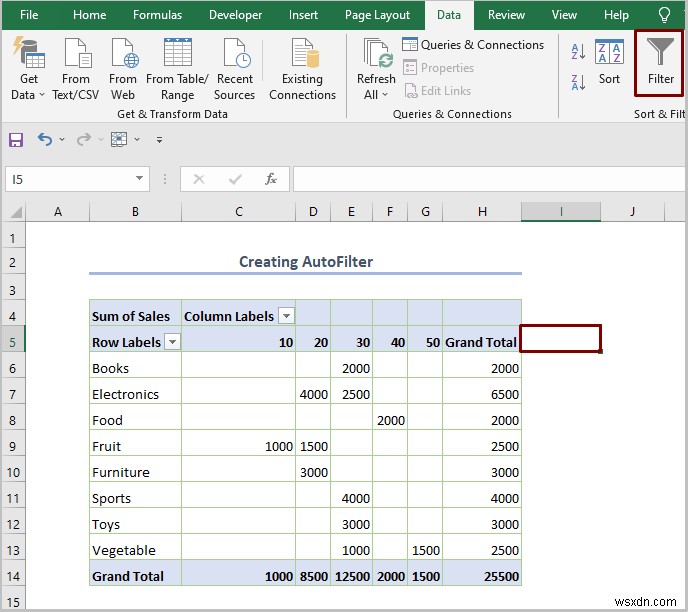Open Existing Connections

tap(302, 69)
